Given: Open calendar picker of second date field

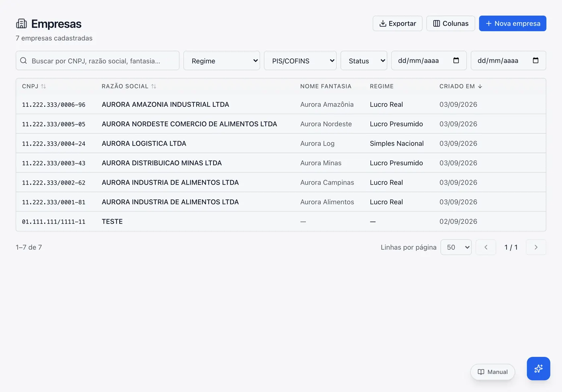Looking at the screenshot, I should click(536, 61).
